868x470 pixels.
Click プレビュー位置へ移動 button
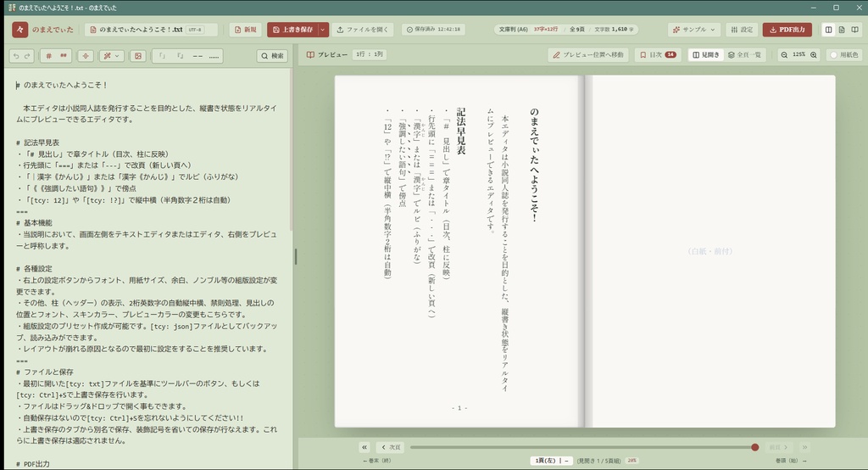click(x=588, y=55)
